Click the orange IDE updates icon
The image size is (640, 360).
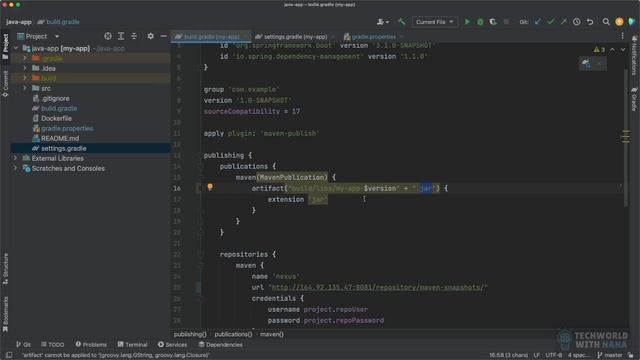619,22
